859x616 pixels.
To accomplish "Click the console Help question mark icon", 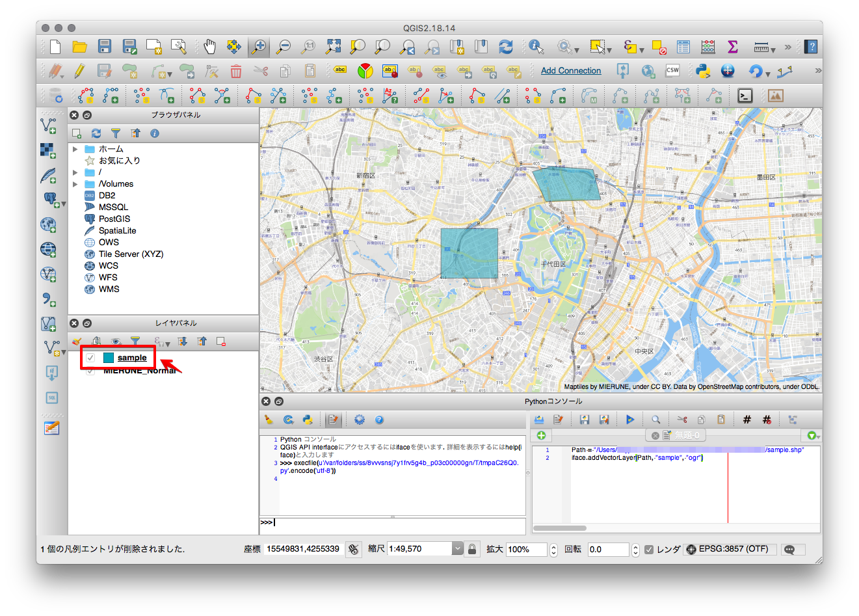I will [x=379, y=420].
